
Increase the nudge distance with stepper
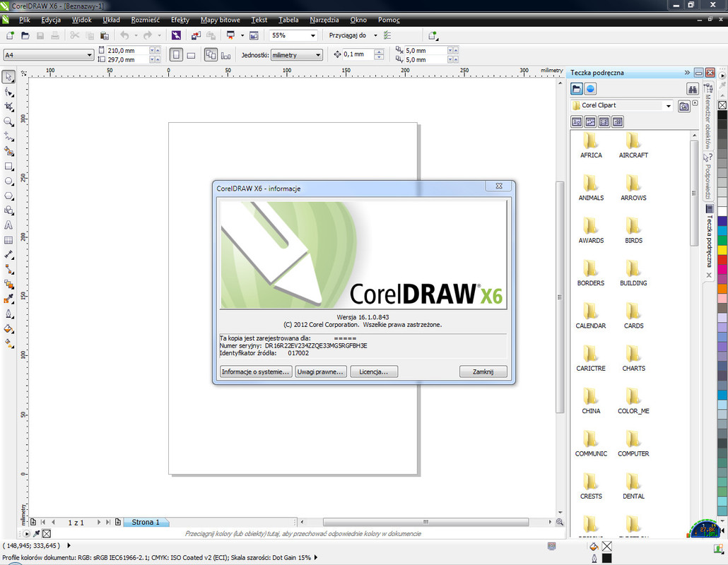[x=379, y=52]
